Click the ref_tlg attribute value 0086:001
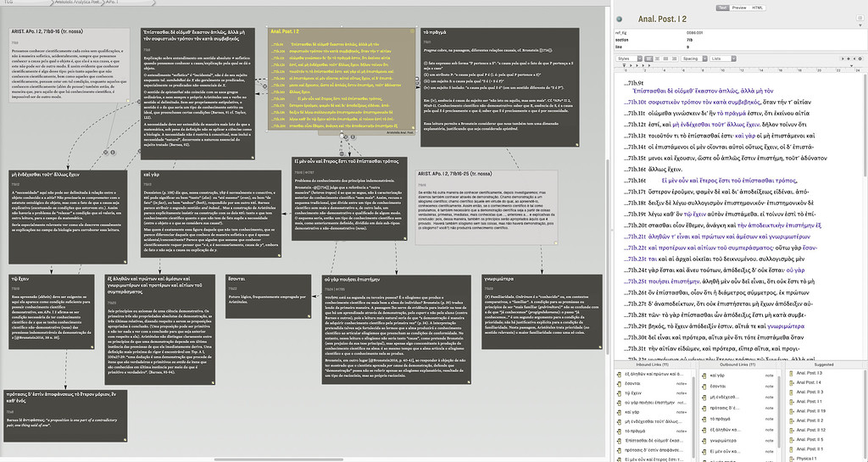Screen dimensions: 868x462 click(x=694, y=33)
